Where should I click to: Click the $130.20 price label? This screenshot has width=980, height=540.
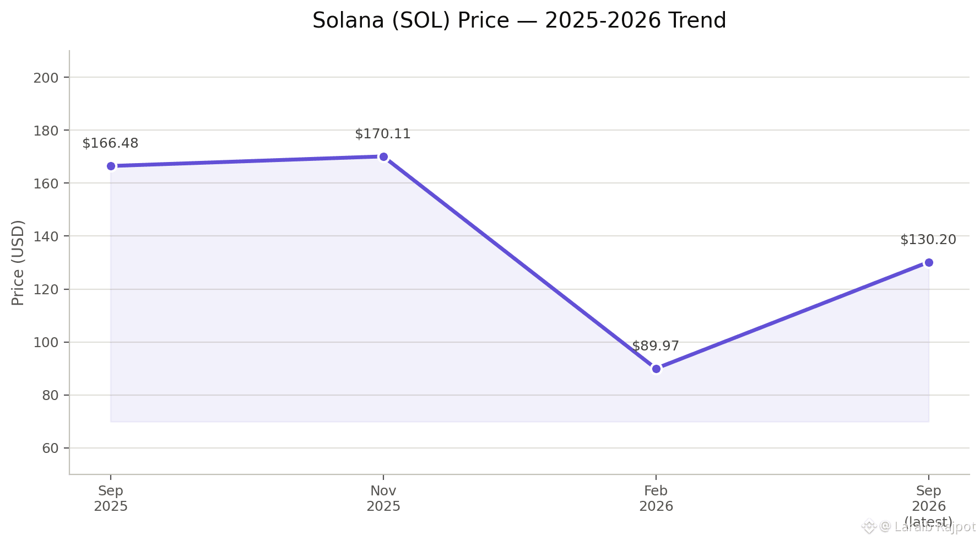[928, 240]
